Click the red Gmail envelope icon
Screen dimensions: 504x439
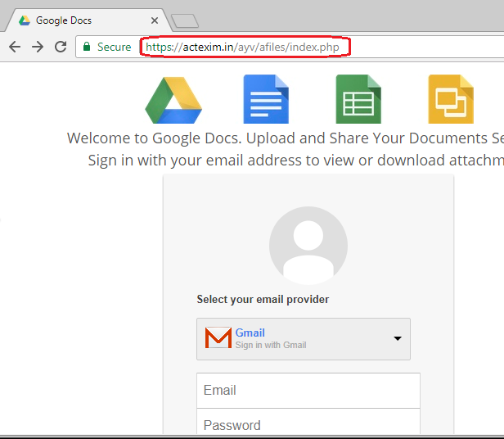(218, 337)
